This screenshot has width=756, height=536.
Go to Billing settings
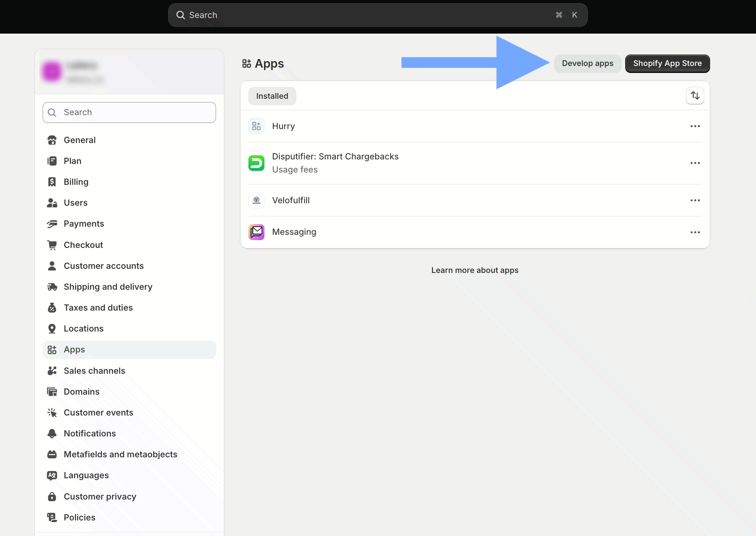pos(129,182)
